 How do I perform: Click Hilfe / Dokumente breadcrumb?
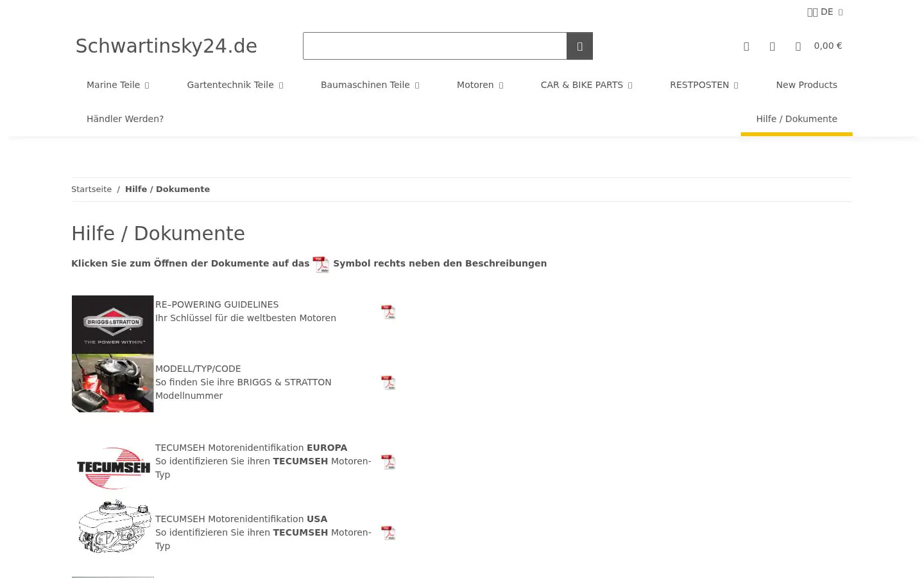click(167, 189)
